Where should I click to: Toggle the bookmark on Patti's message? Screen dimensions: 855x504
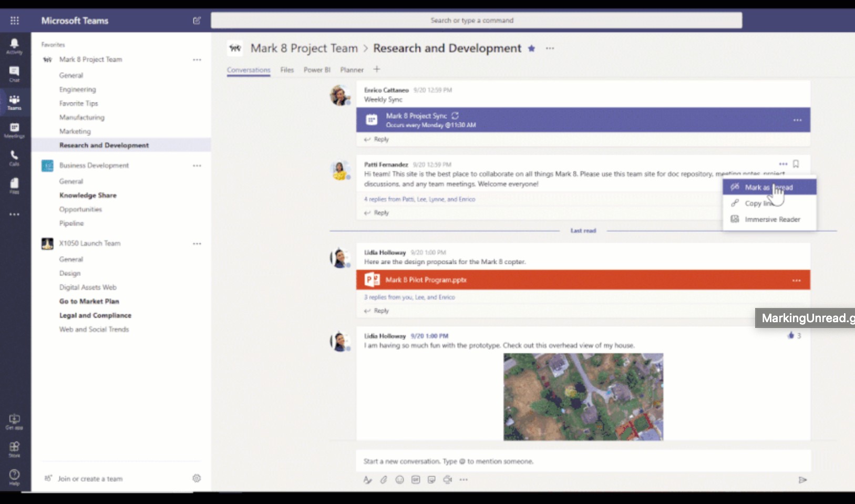796,164
